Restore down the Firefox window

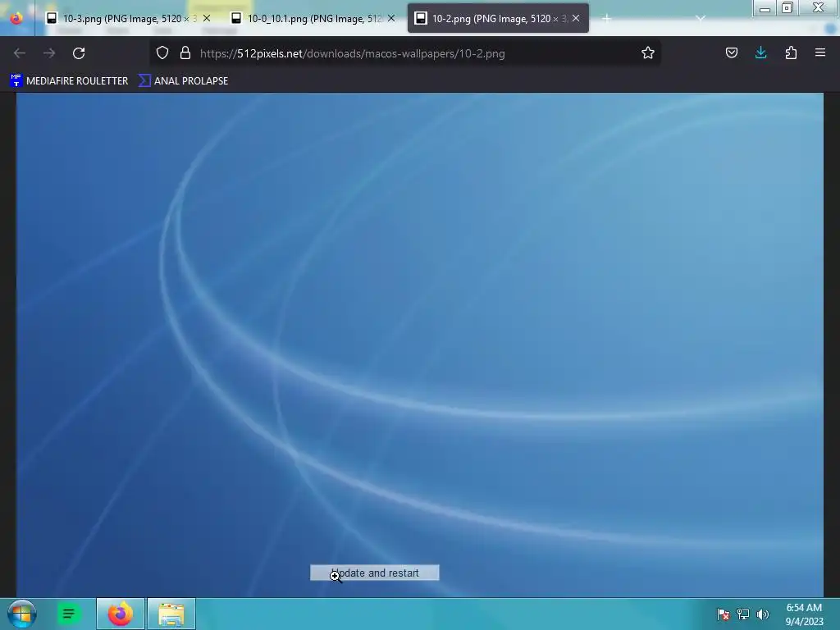[787, 8]
